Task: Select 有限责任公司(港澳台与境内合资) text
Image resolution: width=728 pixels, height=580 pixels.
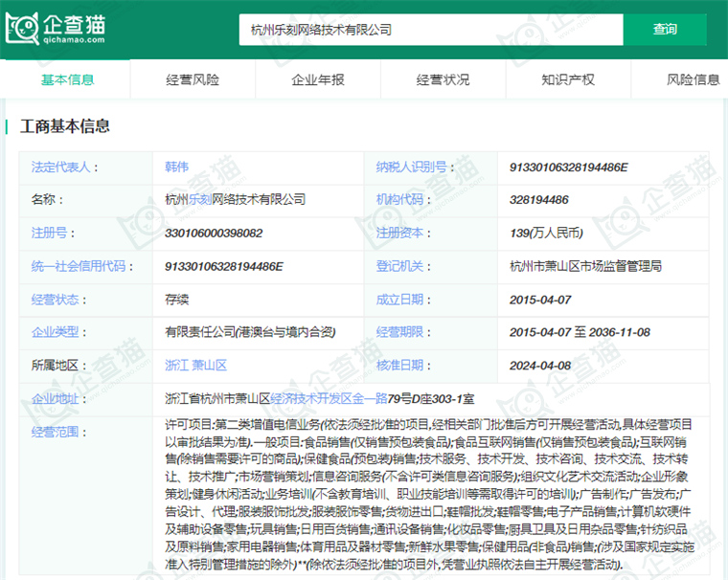Action: [250, 332]
